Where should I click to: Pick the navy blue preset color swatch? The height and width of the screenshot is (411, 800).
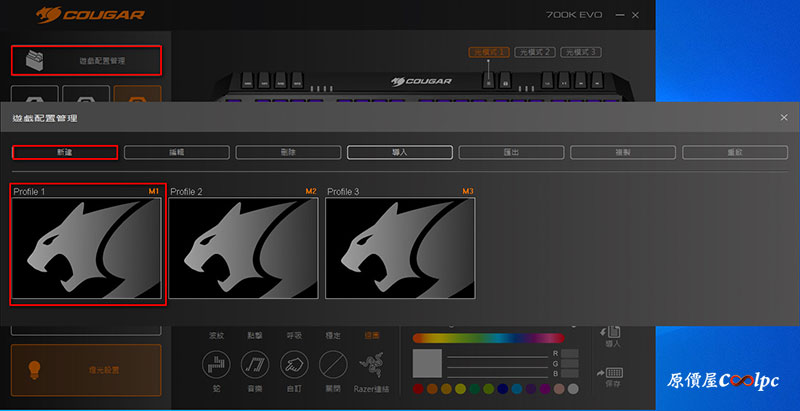click(503, 389)
